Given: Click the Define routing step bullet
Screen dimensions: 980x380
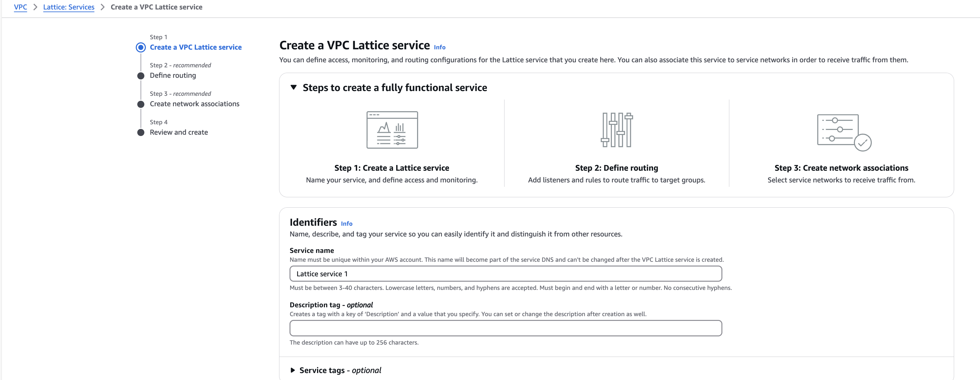Looking at the screenshot, I should coord(141,76).
